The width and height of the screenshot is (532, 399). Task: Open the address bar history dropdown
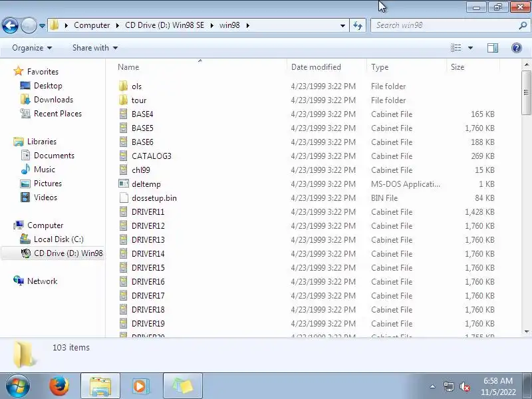342,25
